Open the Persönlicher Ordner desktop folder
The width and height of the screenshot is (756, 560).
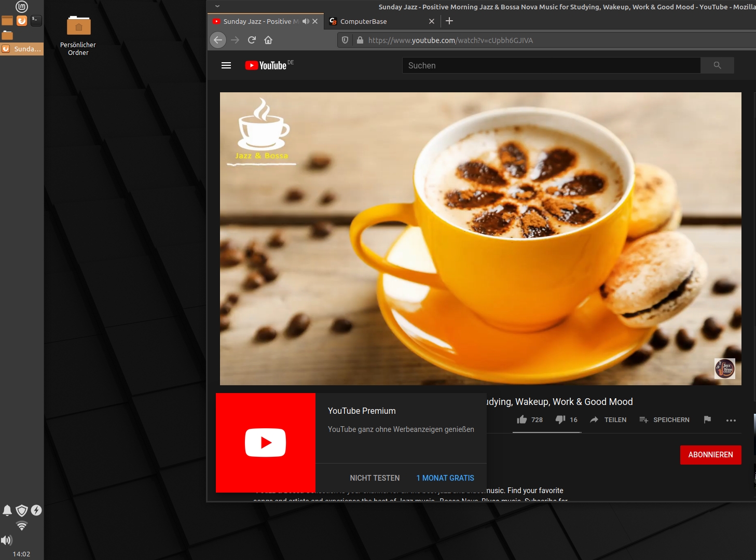78,35
